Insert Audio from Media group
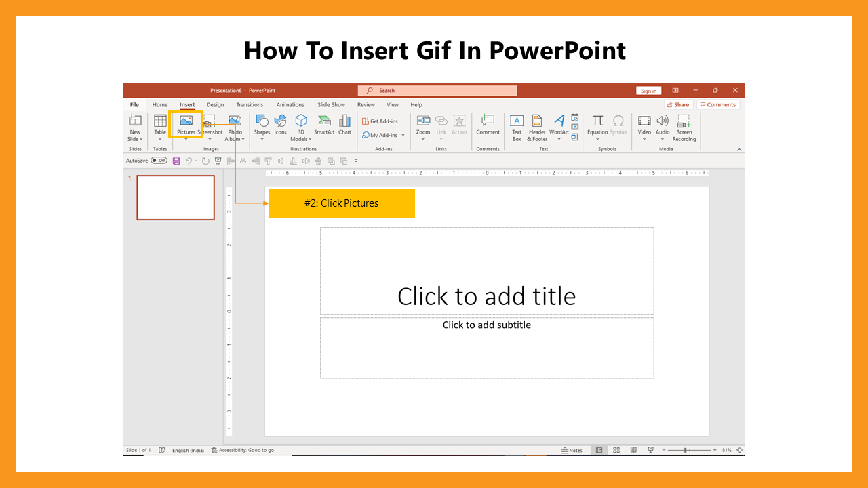The image size is (868, 488). coord(663,127)
